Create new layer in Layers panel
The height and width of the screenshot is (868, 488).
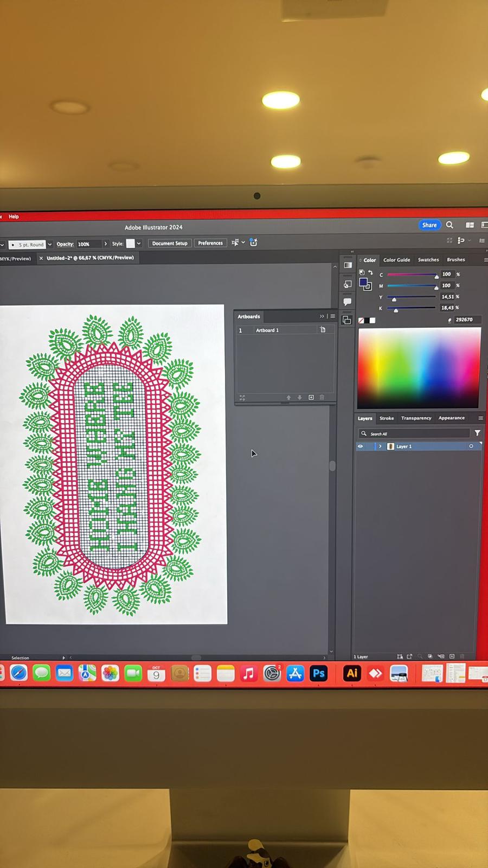[452, 656]
